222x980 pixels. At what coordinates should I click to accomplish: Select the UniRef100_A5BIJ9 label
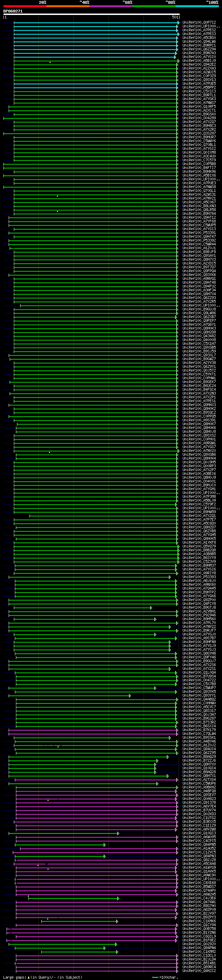click(199, 61)
